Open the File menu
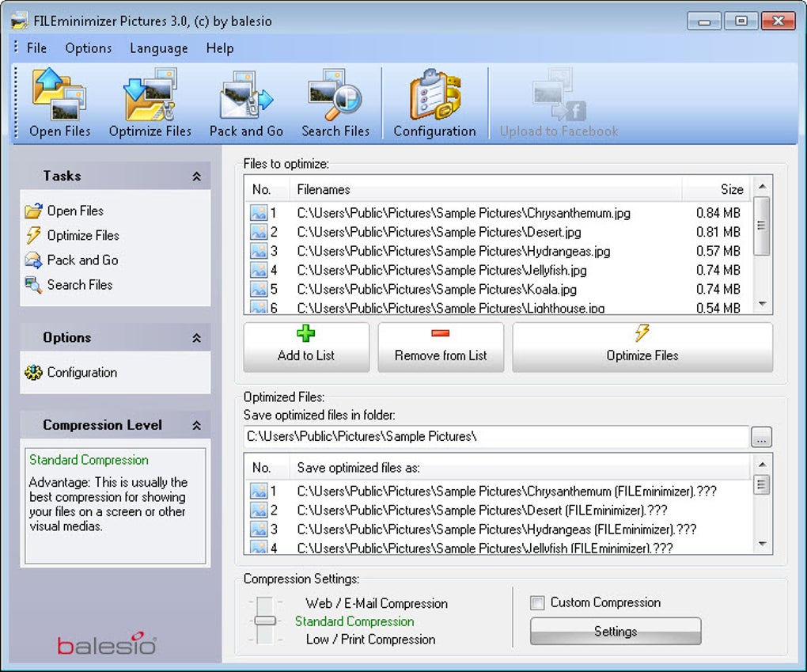Image resolution: width=807 pixels, height=672 pixels. pos(36,48)
